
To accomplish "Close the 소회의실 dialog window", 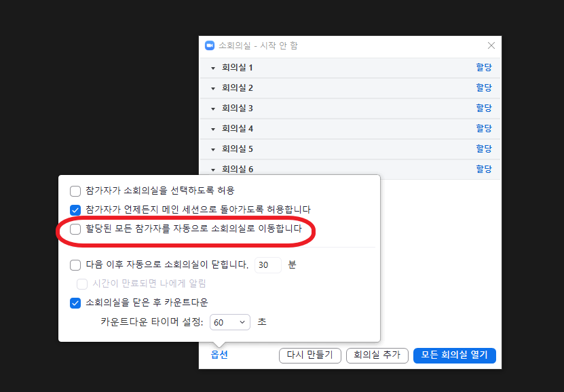I will click(x=491, y=45).
